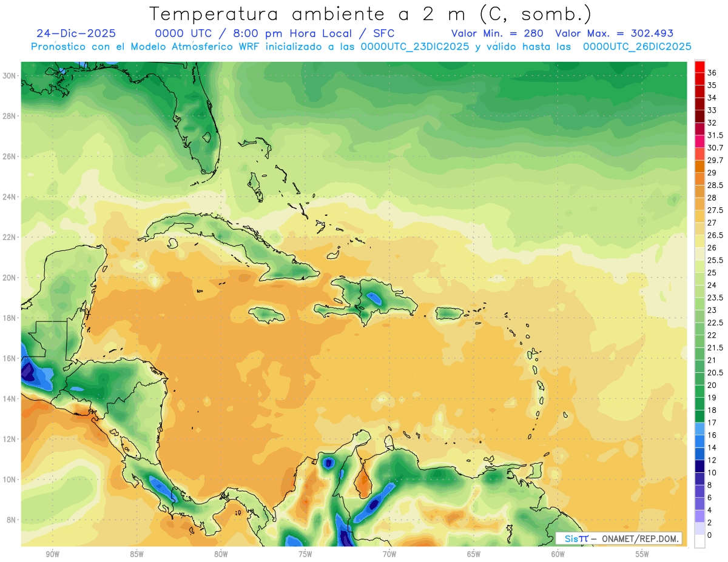Click the '55W' longitude label
Image resolution: width=728 pixels, height=562 pixels.
coord(642,554)
